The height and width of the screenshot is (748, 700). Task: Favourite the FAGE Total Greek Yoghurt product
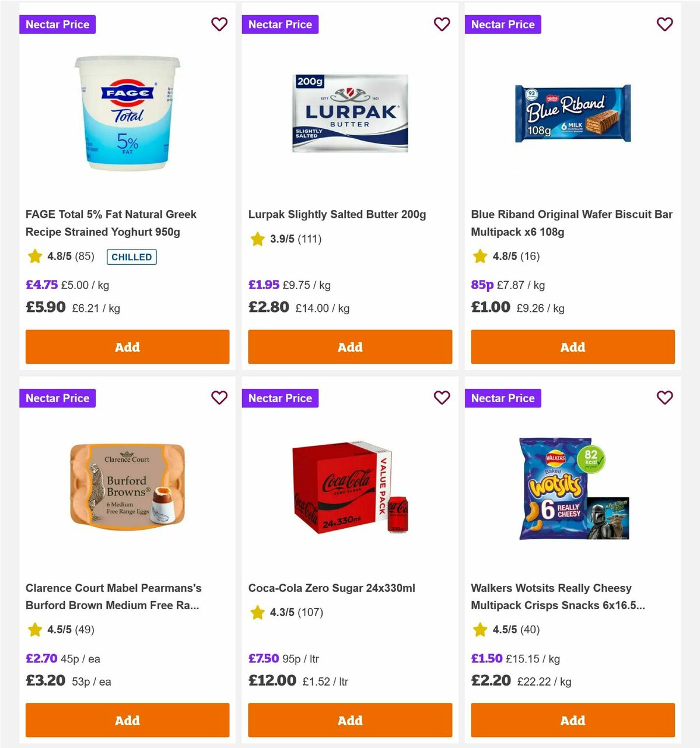pyautogui.click(x=219, y=24)
